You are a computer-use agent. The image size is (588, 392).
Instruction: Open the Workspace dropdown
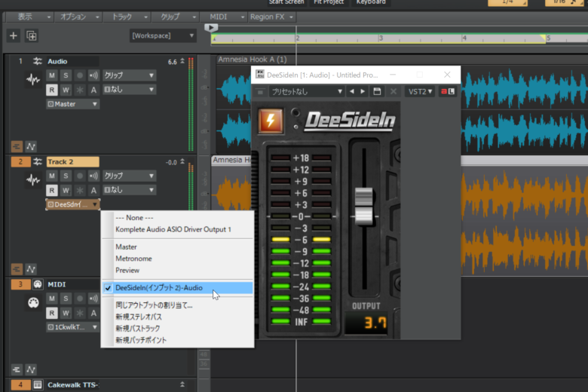[163, 35]
